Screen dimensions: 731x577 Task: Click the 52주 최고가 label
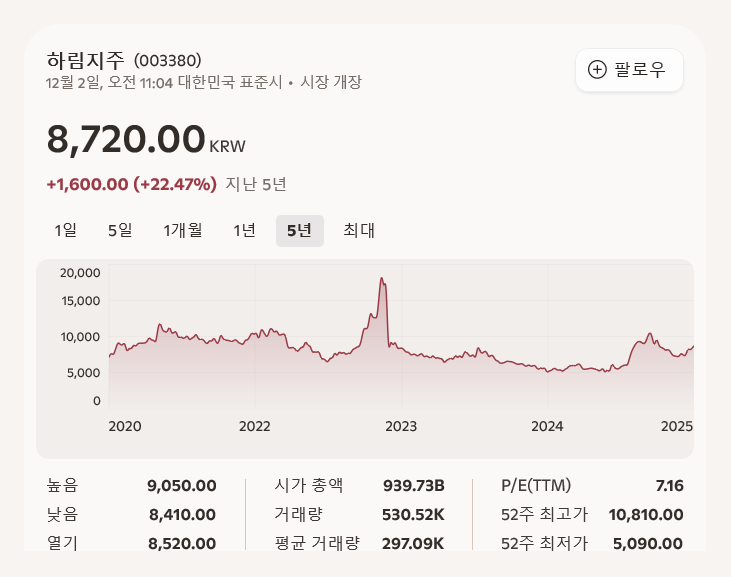click(545, 515)
